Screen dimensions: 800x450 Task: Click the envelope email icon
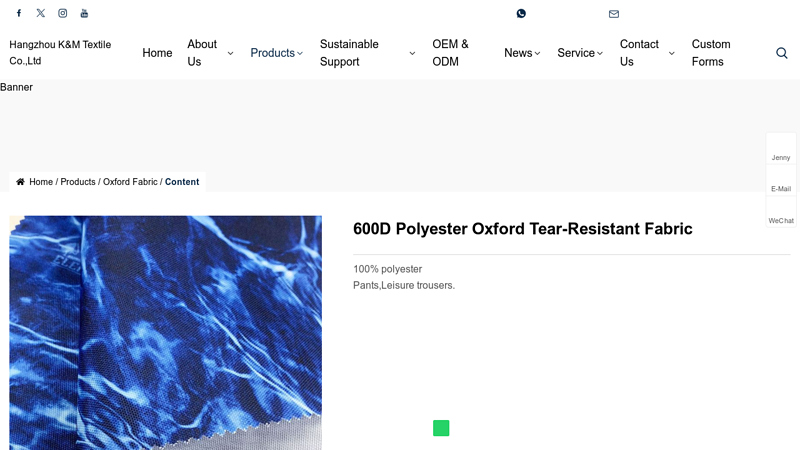click(x=614, y=14)
